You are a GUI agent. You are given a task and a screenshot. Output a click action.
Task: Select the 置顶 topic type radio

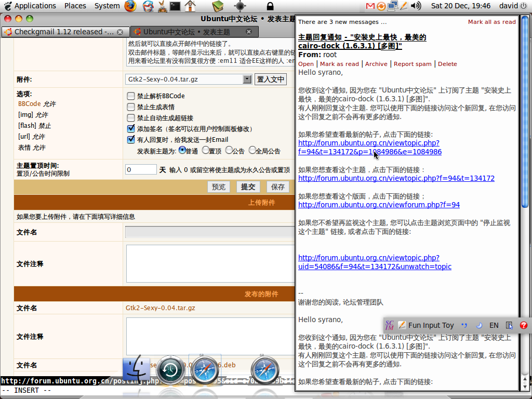[205, 150]
